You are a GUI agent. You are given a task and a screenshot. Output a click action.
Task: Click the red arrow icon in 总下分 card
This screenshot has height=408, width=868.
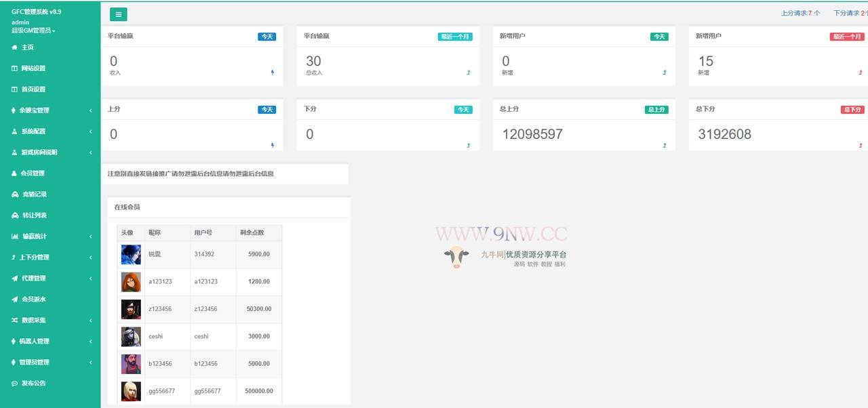[861, 145]
